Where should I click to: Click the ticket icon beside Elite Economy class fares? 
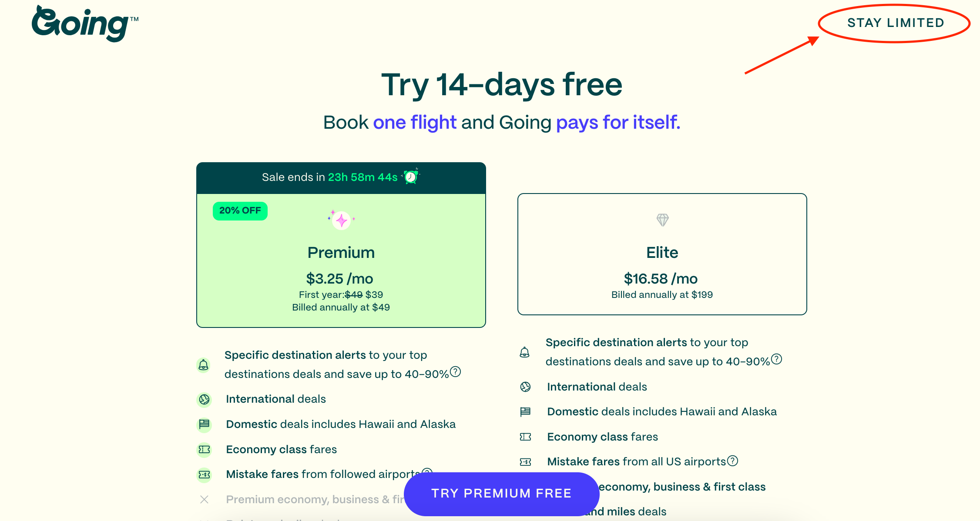point(525,437)
